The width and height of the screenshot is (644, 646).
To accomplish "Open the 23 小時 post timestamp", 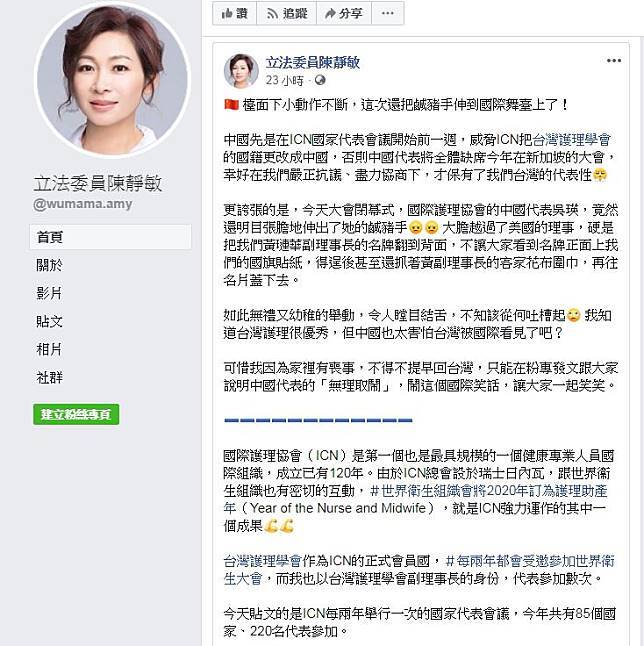I will [284, 80].
